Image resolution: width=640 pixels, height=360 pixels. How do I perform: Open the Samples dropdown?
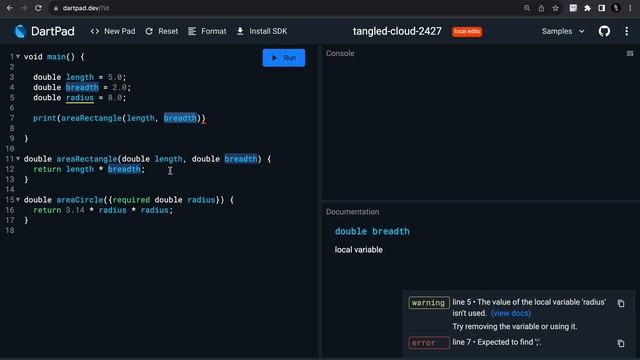tap(563, 31)
